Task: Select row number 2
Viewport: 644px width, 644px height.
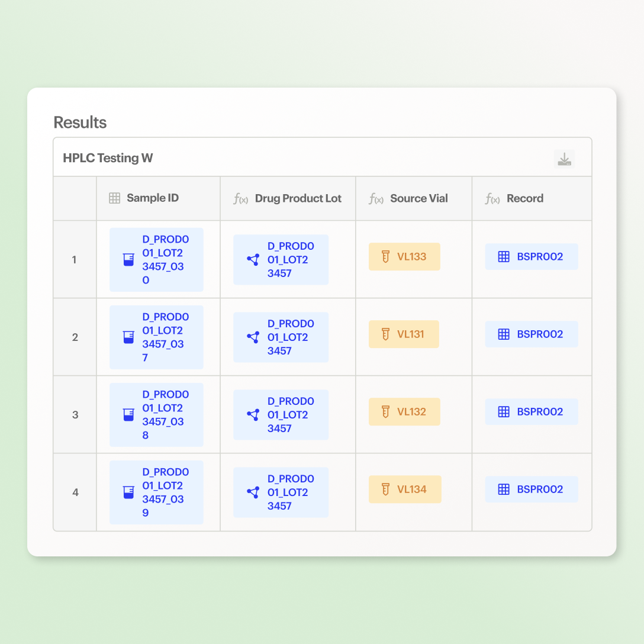Action: (75, 337)
